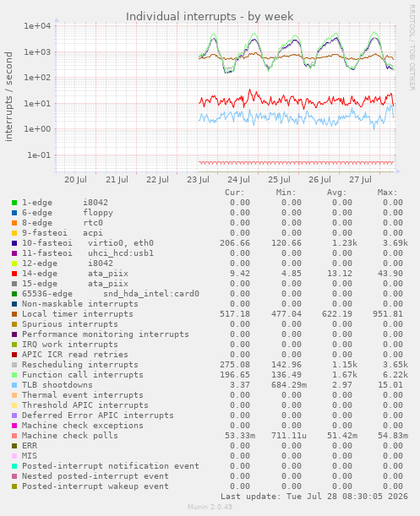Click the '27 Jul' x-axis label
Screen dimensions: 420x516
click(360, 180)
